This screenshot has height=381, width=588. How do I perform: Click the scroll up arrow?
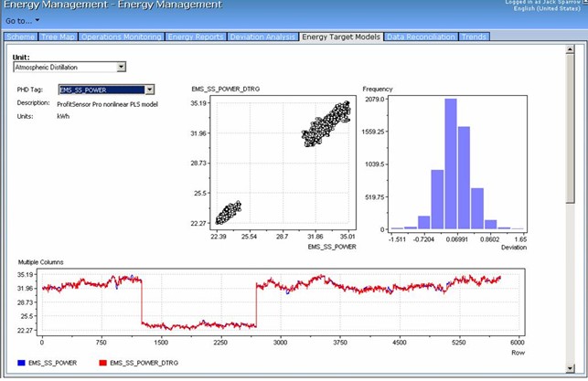(x=570, y=49)
